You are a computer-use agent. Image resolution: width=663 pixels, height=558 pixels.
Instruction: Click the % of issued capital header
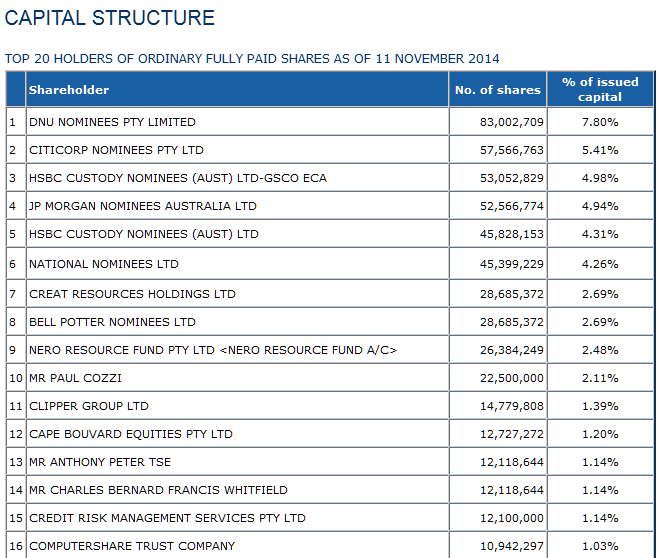point(600,89)
